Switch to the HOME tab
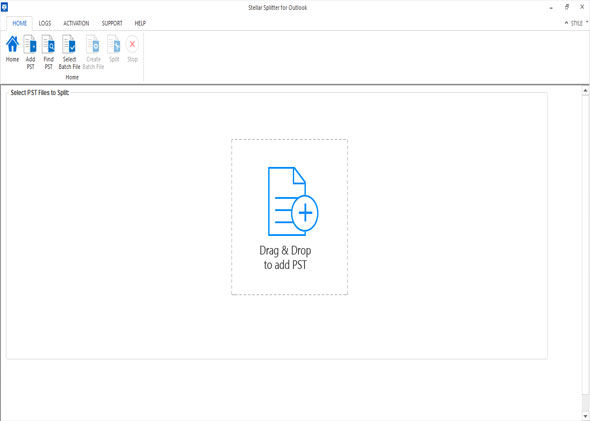The image size is (590, 421). (20, 23)
